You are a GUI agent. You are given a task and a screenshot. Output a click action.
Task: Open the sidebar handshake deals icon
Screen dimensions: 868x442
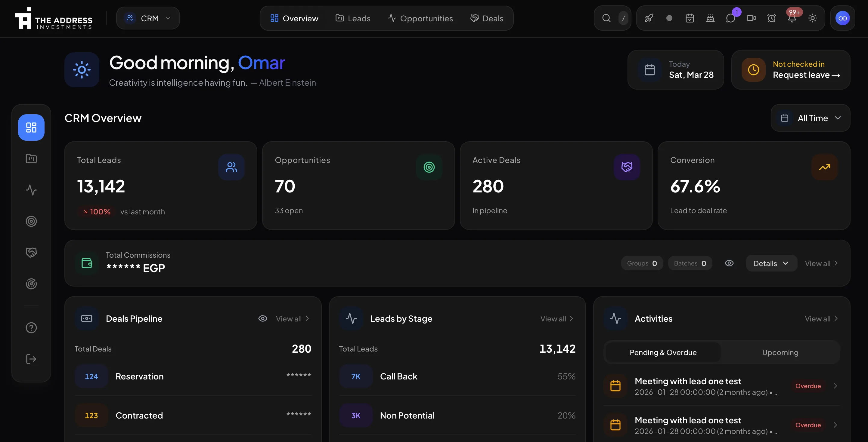31,252
